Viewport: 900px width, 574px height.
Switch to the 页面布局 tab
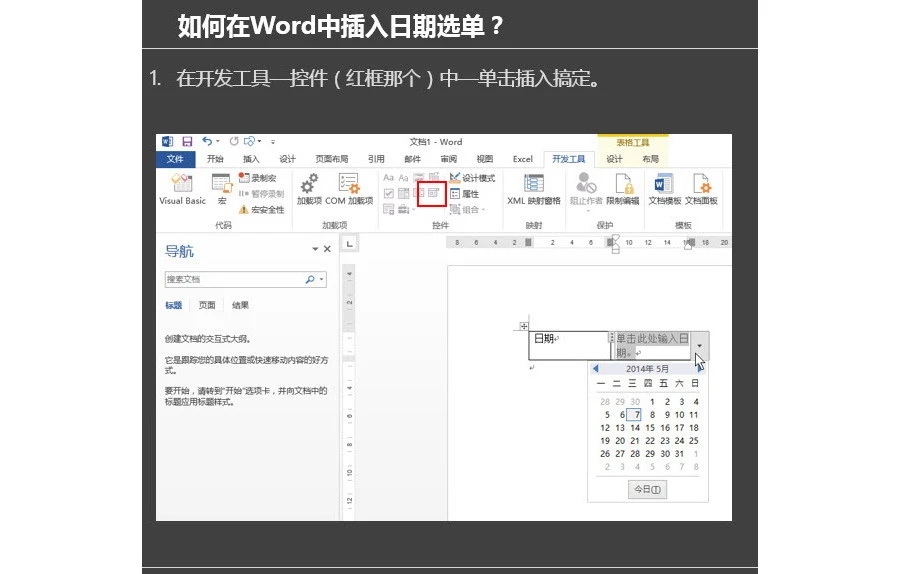click(x=332, y=159)
